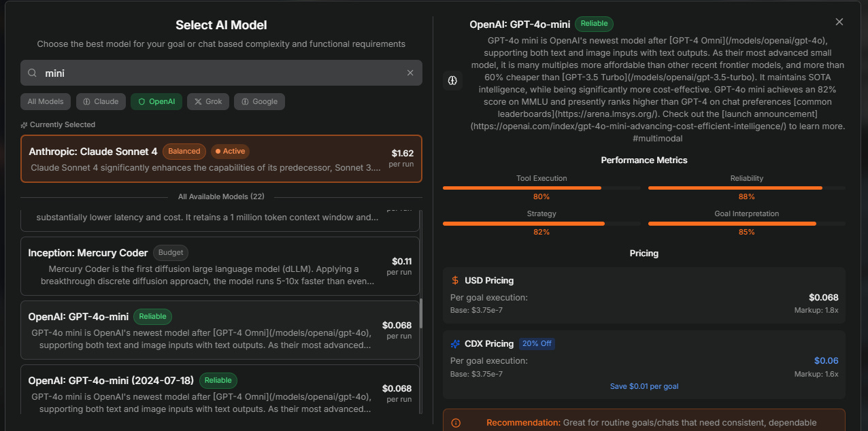The image size is (868, 431).
Task: Click the 'Markup: 1.8x' text
Action: point(816,310)
